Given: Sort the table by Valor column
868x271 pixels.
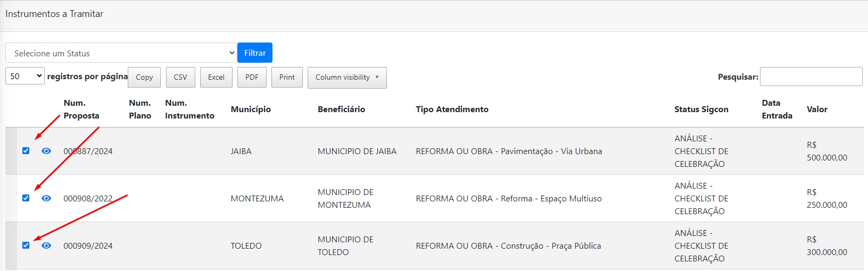Looking at the screenshot, I should point(817,109).
